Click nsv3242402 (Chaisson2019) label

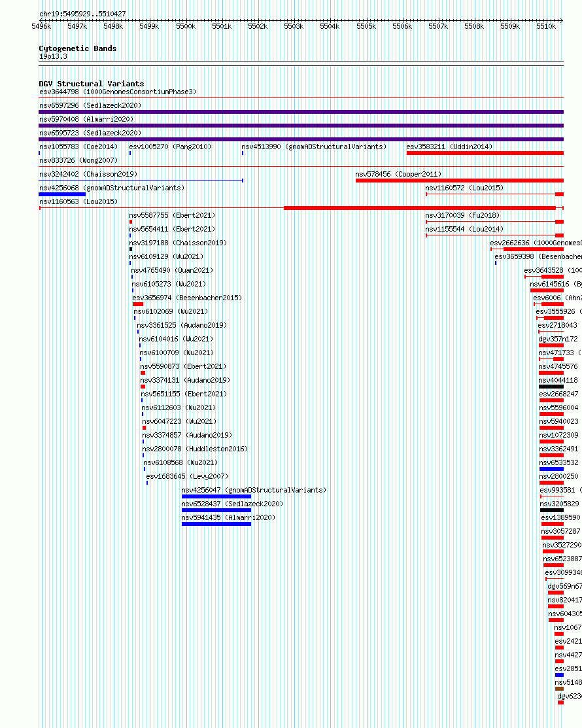(88, 174)
